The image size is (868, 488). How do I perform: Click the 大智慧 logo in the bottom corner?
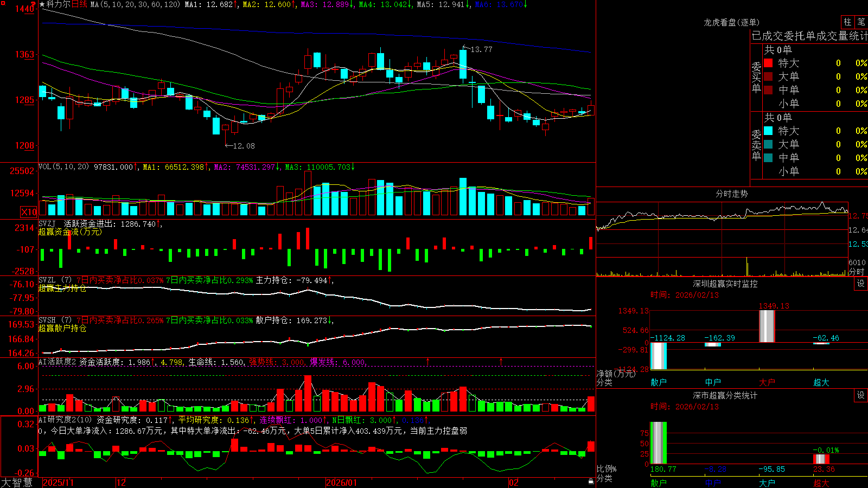pyautogui.click(x=17, y=483)
